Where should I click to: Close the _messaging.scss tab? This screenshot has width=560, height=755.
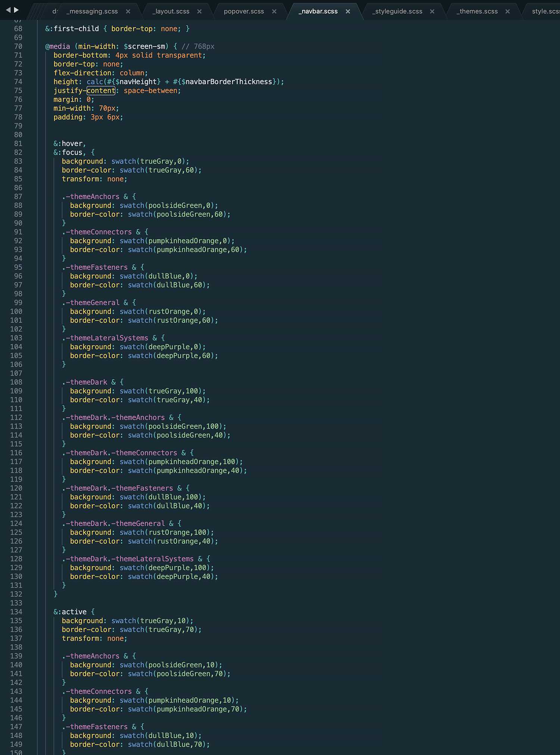pos(128,12)
